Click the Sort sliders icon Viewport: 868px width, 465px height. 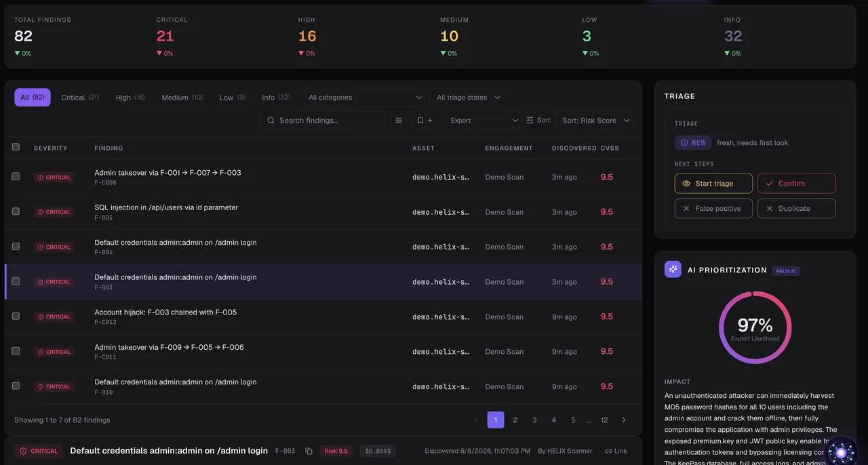[530, 120]
